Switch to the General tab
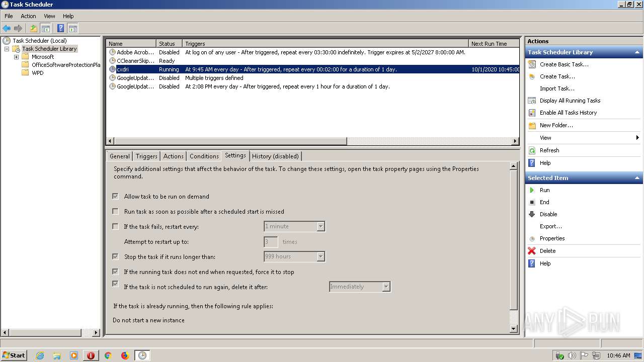 (x=120, y=156)
